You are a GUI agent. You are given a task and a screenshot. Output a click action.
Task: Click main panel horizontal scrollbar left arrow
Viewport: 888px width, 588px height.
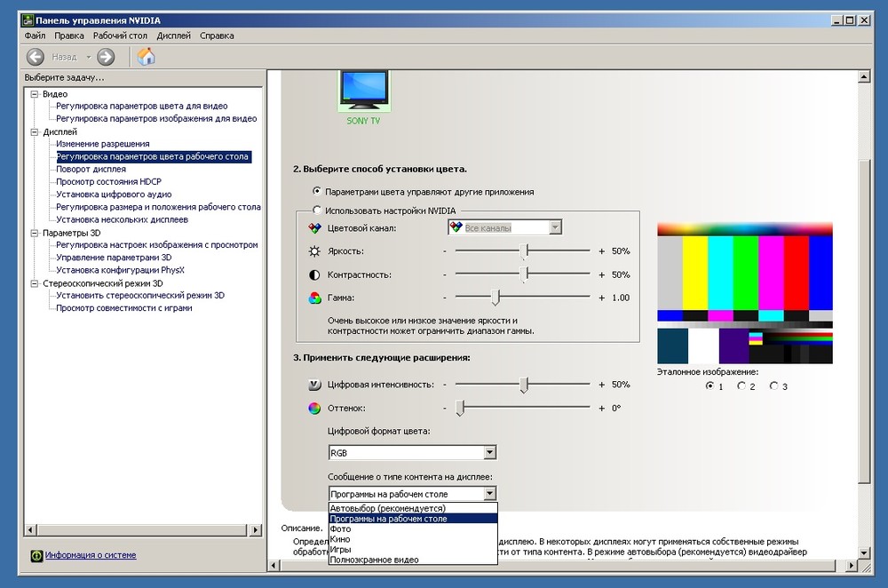[274, 565]
